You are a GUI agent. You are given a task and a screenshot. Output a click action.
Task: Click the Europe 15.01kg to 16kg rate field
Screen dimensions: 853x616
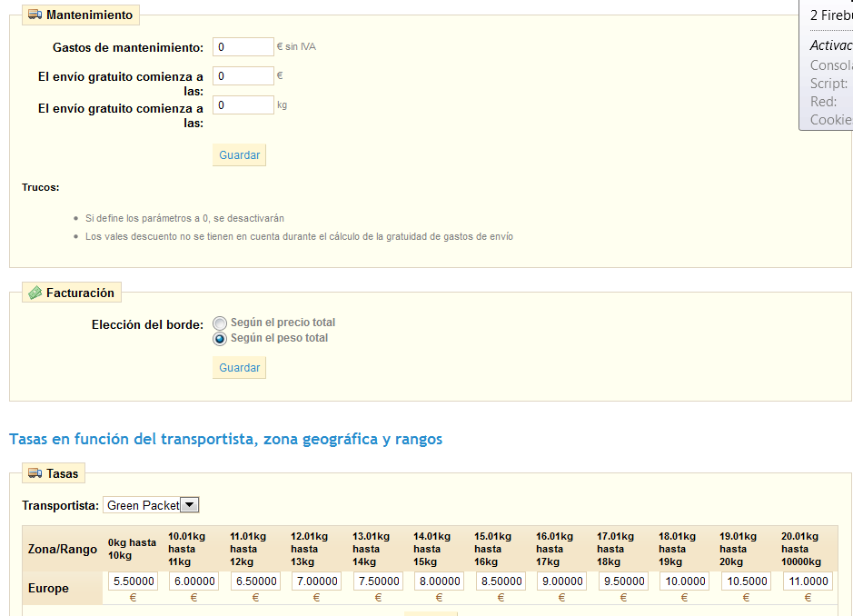point(501,581)
